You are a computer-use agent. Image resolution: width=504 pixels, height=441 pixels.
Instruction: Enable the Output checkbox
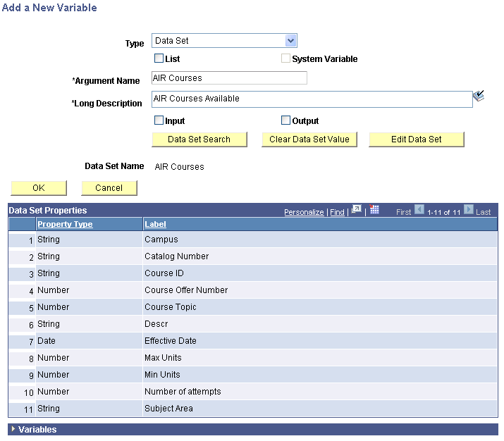[x=285, y=120]
